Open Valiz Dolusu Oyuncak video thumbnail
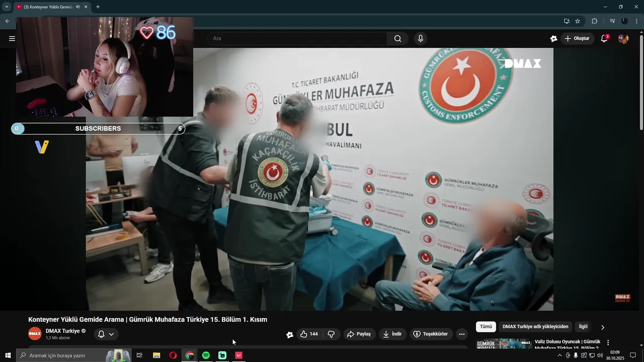 pyautogui.click(x=504, y=344)
